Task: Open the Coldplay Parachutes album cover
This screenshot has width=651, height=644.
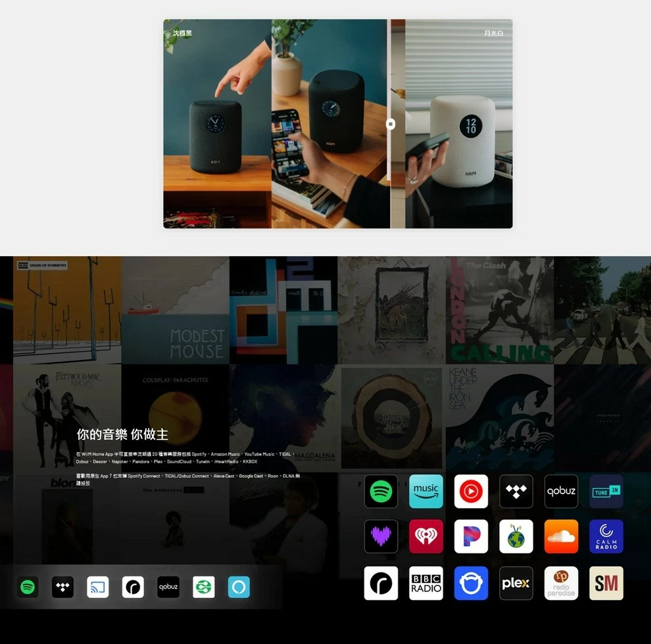Action: point(175,418)
